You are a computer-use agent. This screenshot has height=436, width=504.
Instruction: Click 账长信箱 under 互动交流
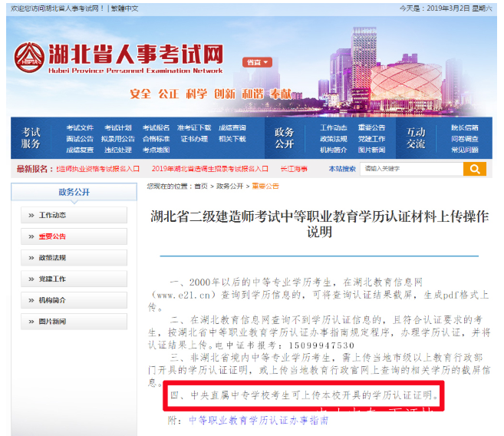tap(464, 127)
